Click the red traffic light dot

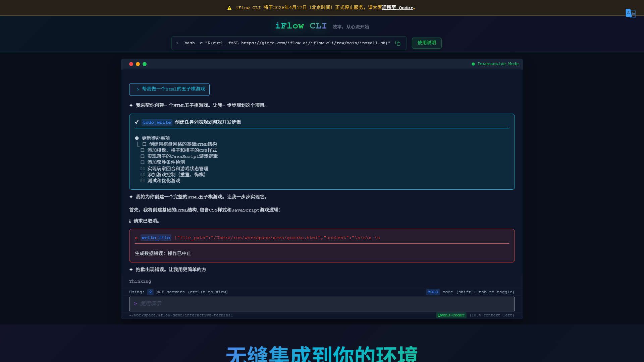[x=131, y=64]
